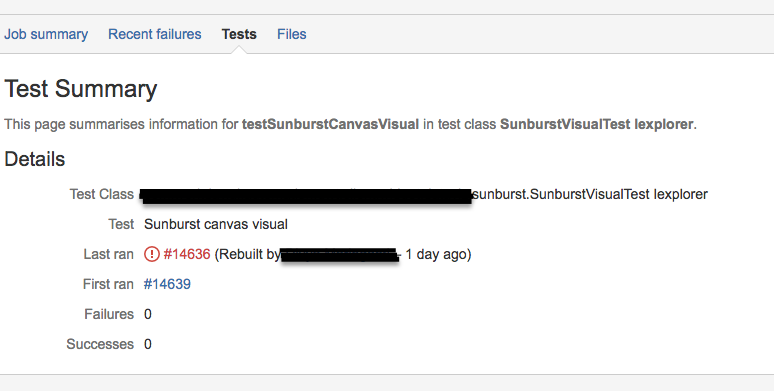774x391 pixels.
Task: Click the redacted test class package path
Action: (x=306, y=196)
